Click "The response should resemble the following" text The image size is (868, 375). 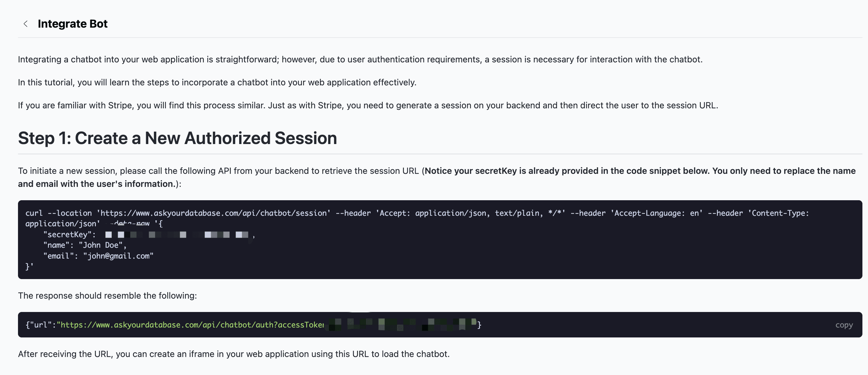pos(107,296)
